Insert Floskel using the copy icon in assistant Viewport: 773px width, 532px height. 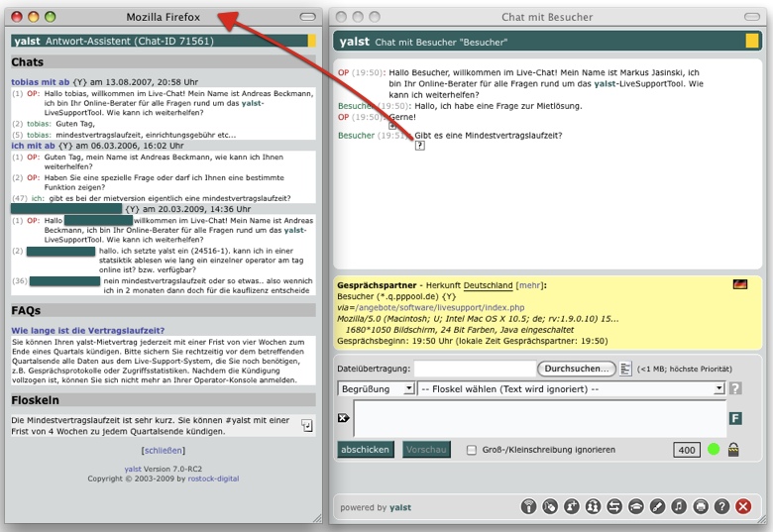(307, 426)
